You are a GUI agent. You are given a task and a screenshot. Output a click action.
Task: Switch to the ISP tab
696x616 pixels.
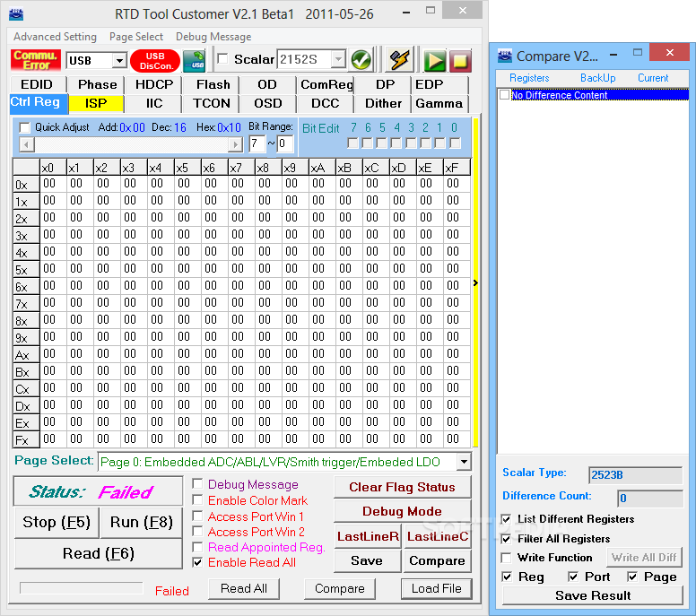[96, 103]
